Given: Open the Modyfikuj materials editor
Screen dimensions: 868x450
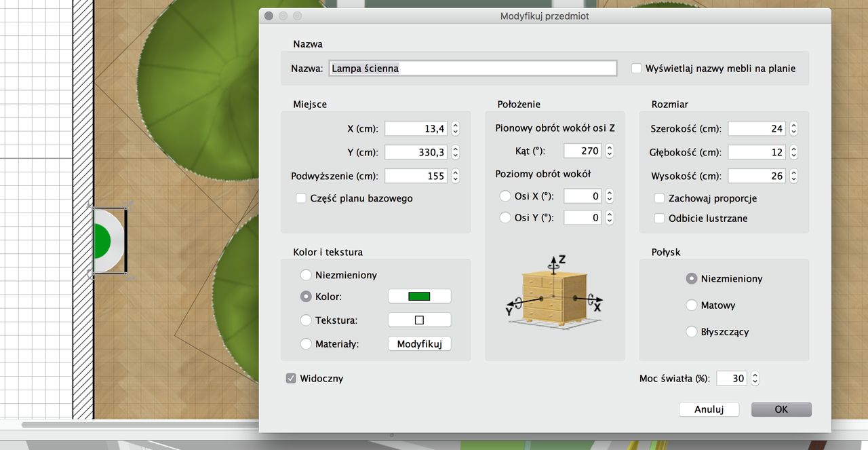Looking at the screenshot, I should pos(419,344).
